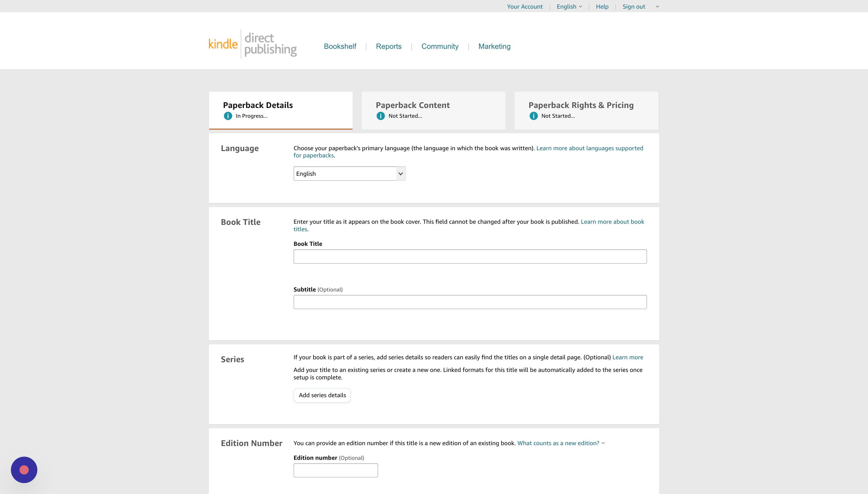Go to the Reports page
The width and height of the screenshot is (868, 494).
[x=389, y=47]
